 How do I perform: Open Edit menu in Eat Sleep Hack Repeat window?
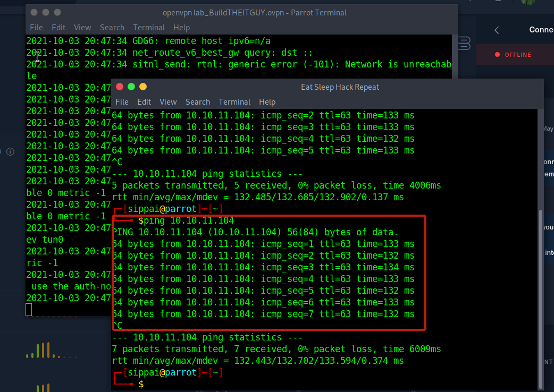(x=144, y=102)
